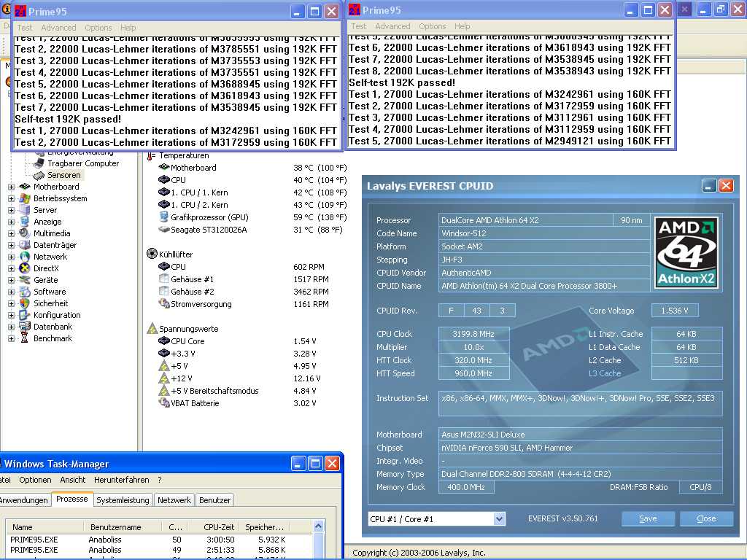This screenshot has width=747, height=560.
Task: Open Advanced menu in left Prime95 window
Action: 58,28
